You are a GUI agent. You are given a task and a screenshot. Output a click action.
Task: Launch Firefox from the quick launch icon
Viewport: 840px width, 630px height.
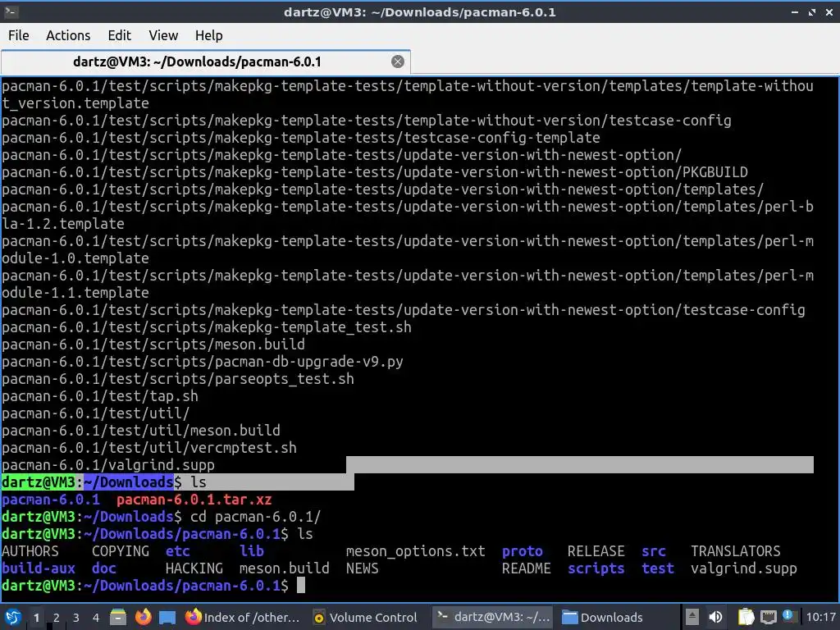[x=143, y=617]
